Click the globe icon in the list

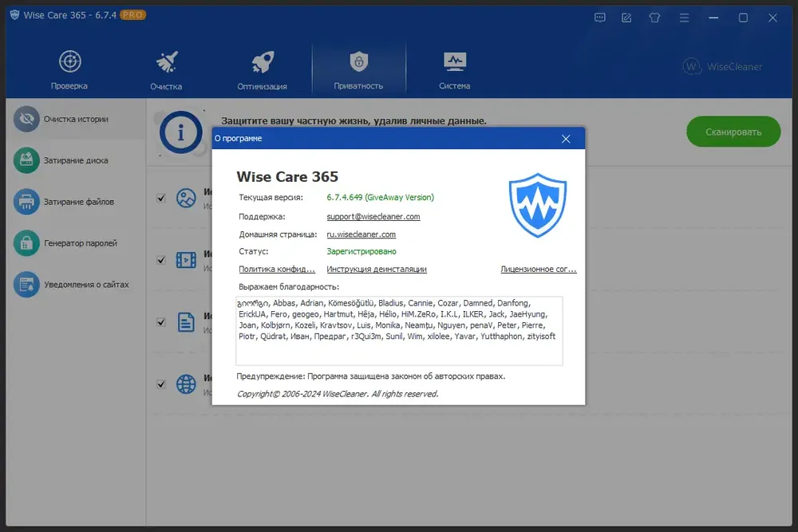(186, 384)
